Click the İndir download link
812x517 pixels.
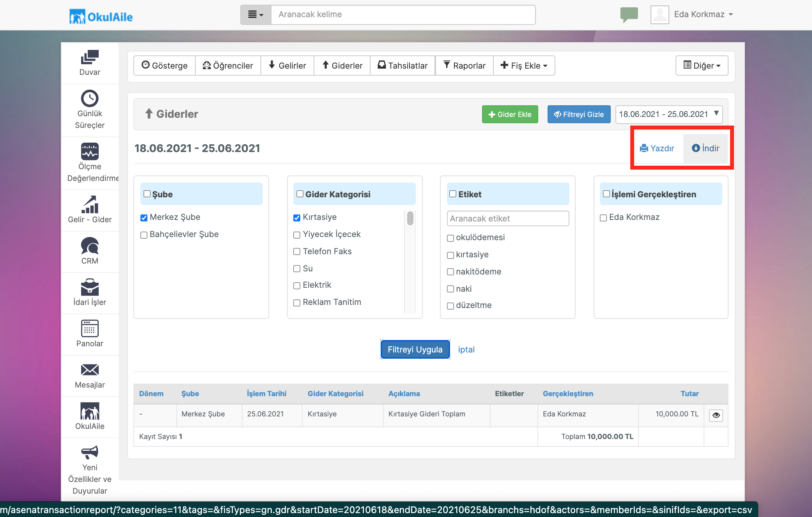[x=706, y=148]
